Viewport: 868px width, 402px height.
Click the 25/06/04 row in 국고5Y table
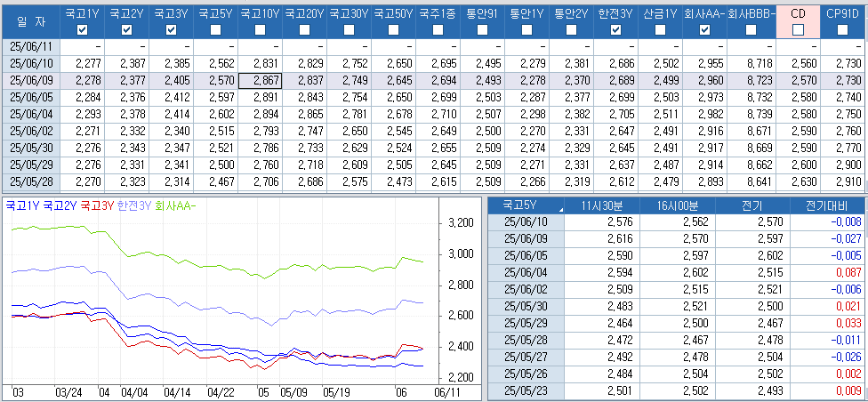pyautogui.click(x=526, y=271)
